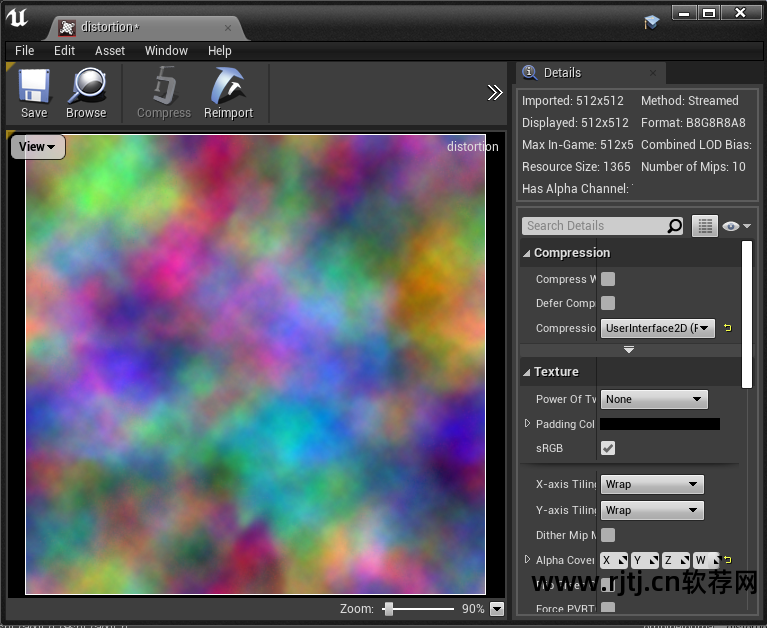Click the distortion texture preview
Screen dimensions: 767x628
click(x=255, y=364)
